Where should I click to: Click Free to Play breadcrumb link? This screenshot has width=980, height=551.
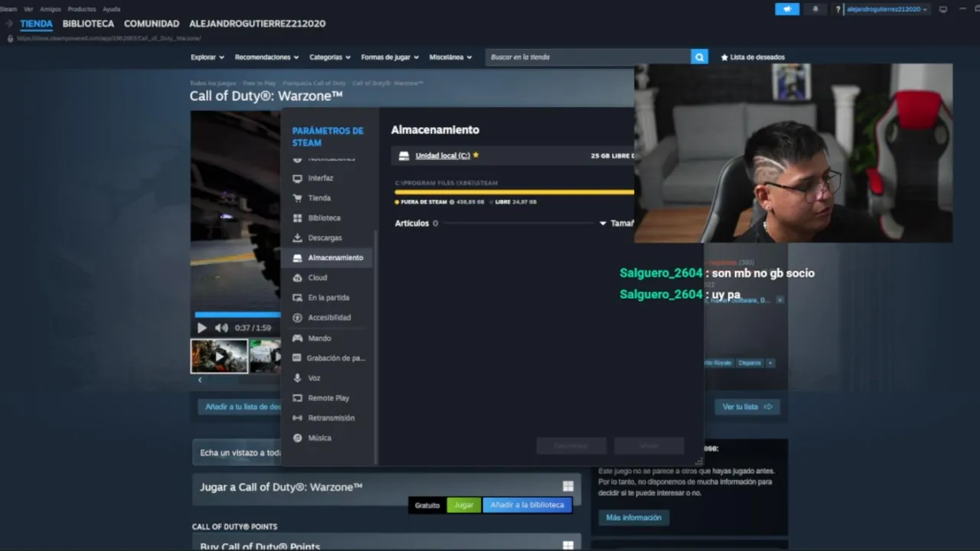[260, 83]
